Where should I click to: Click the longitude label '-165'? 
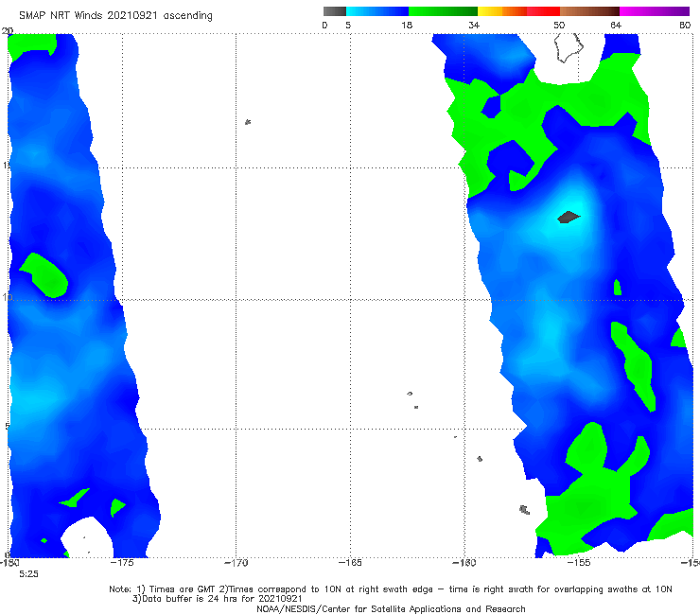point(350,563)
